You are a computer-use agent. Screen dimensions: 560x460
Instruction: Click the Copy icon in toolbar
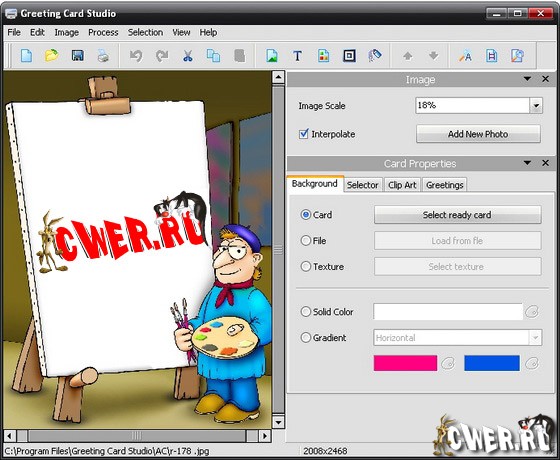[214, 56]
